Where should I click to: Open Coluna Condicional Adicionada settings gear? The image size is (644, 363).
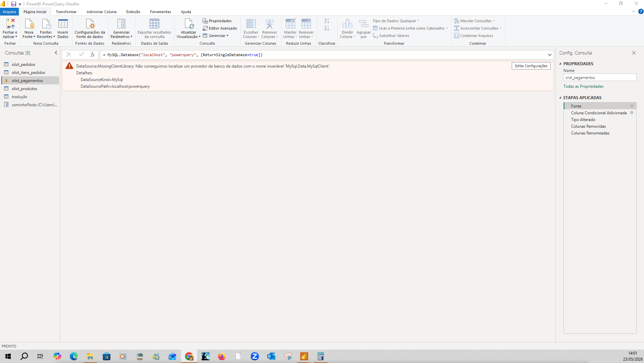click(632, 113)
